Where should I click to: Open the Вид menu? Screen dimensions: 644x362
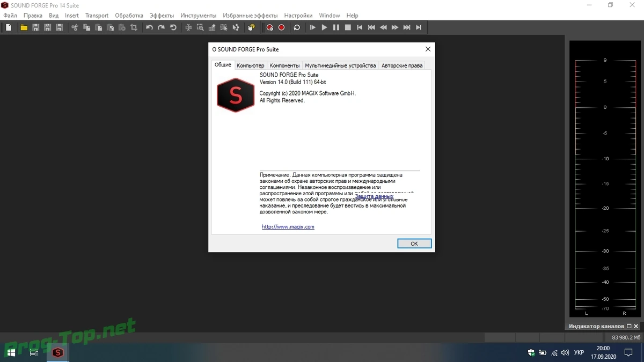click(x=54, y=16)
